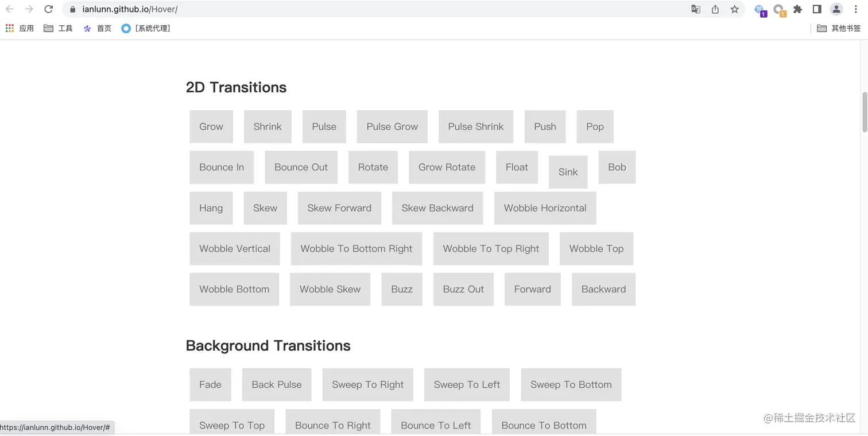Toggle the browser side panel icon
868x436 pixels.
pos(817,9)
